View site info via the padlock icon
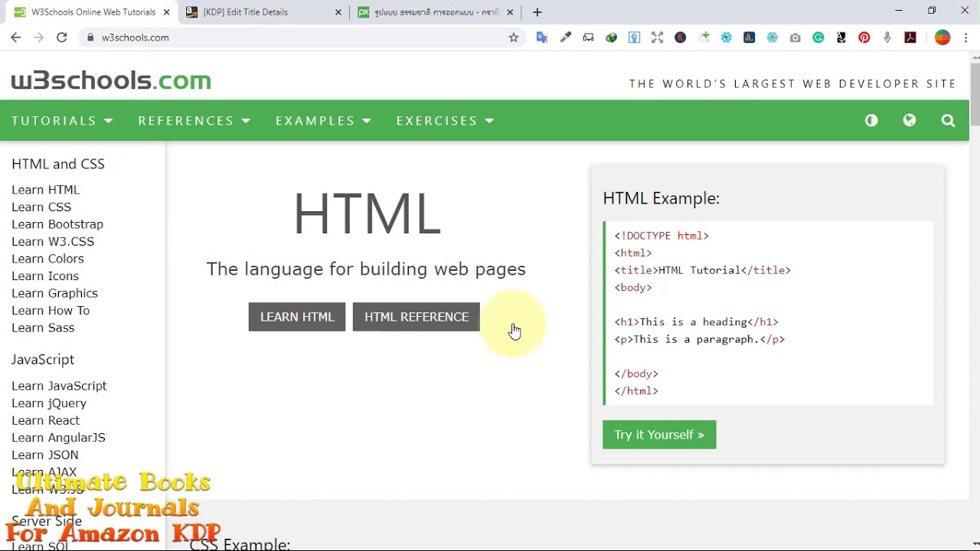The height and width of the screenshot is (551, 980). tap(90, 37)
